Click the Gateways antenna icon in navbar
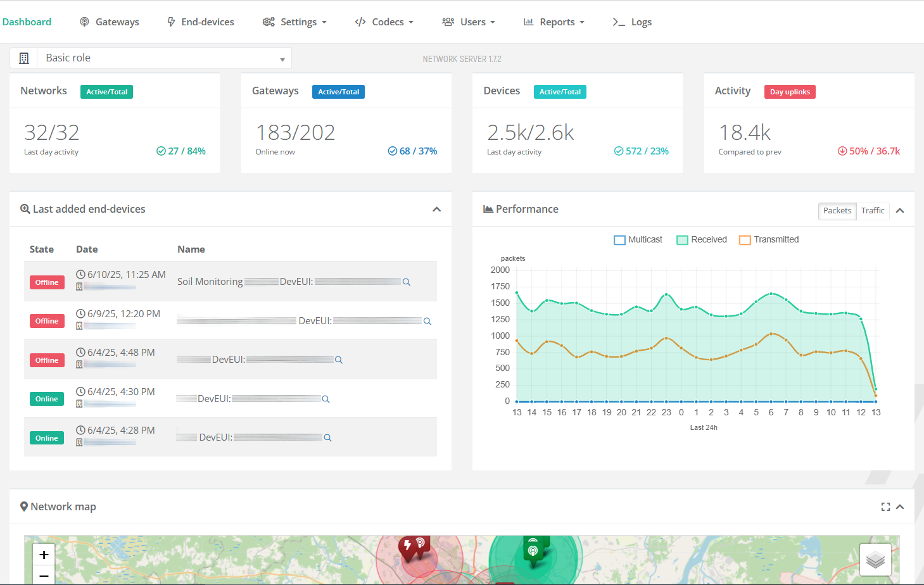The image size is (924, 585). pyautogui.click(x=84, y=22)
